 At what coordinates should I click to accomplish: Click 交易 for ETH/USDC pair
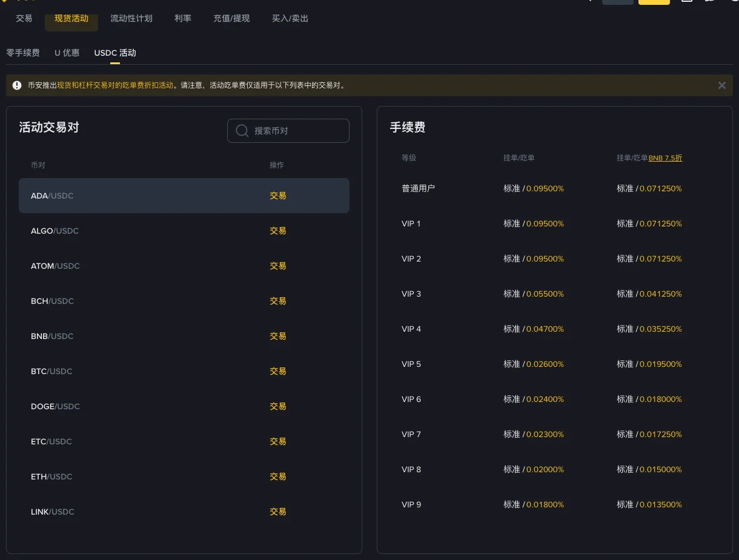point(278,476)
